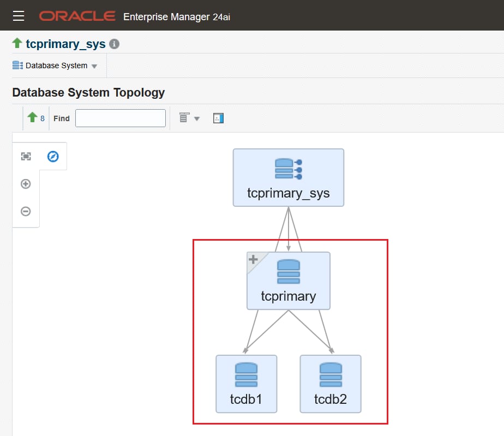This screenshot has height=436, width=504.
Task: Select the tcdb1 database node
Action: 247,384
